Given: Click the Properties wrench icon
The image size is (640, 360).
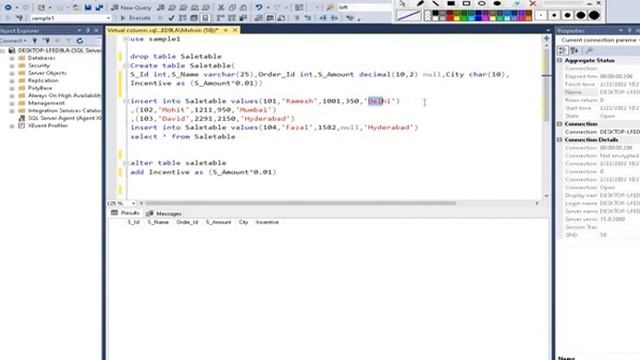Looking at the screenshot, I should 589,50.
